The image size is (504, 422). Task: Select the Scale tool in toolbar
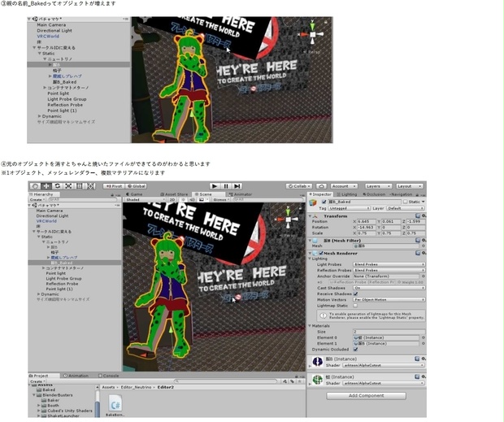pos(68,186)
